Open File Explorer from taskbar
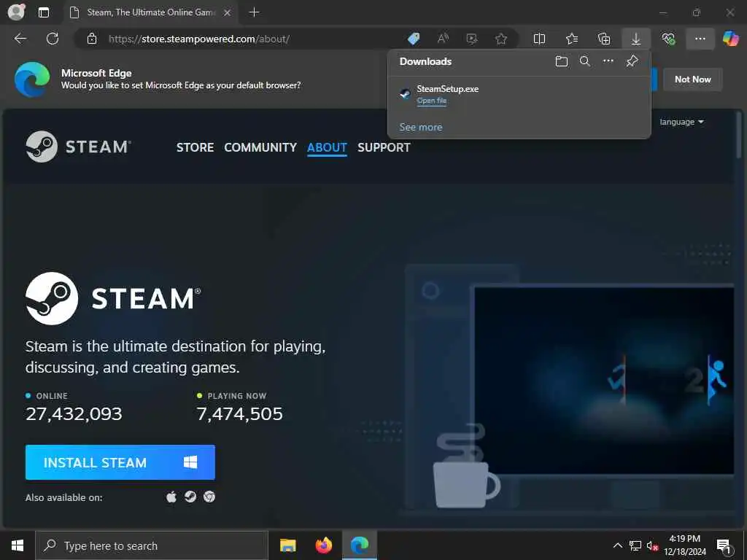Viewport: 747px width, 560px height. (287, 545)
